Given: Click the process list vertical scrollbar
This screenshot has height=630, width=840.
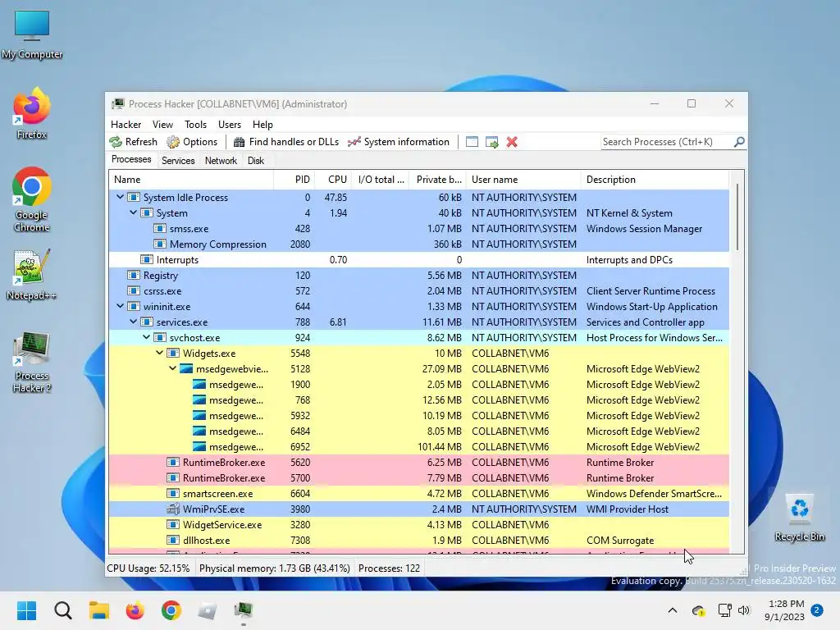Looking at the screenshot, I should click(x=737, y=217).
